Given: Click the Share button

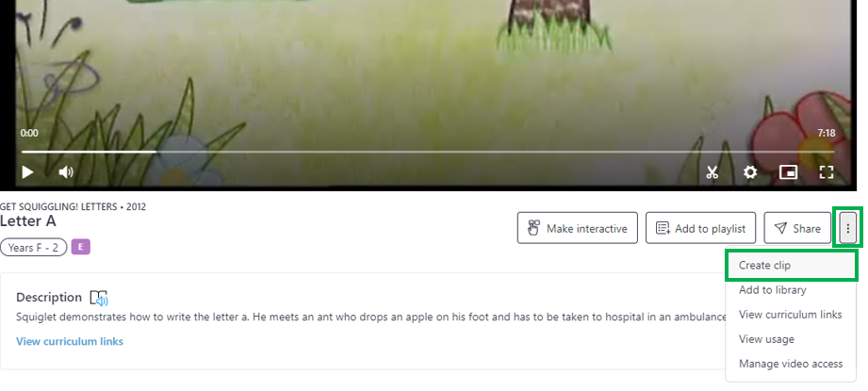Looking at the screenshot, I should click(797, 228).
